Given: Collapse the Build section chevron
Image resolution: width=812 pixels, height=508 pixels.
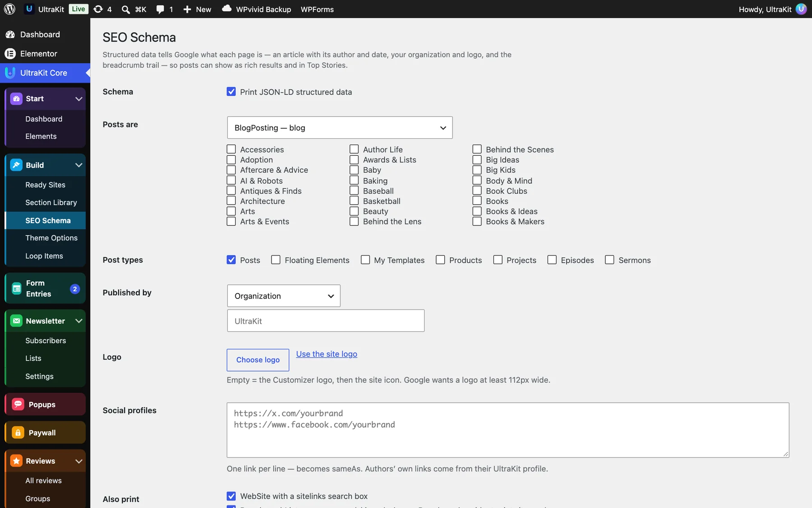Looking at the screenshot, I should coord(79,165).
